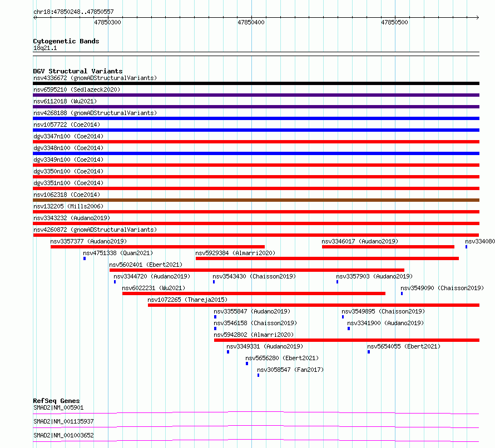Click the blue nsv3344720 marker

tap(115, 282)
